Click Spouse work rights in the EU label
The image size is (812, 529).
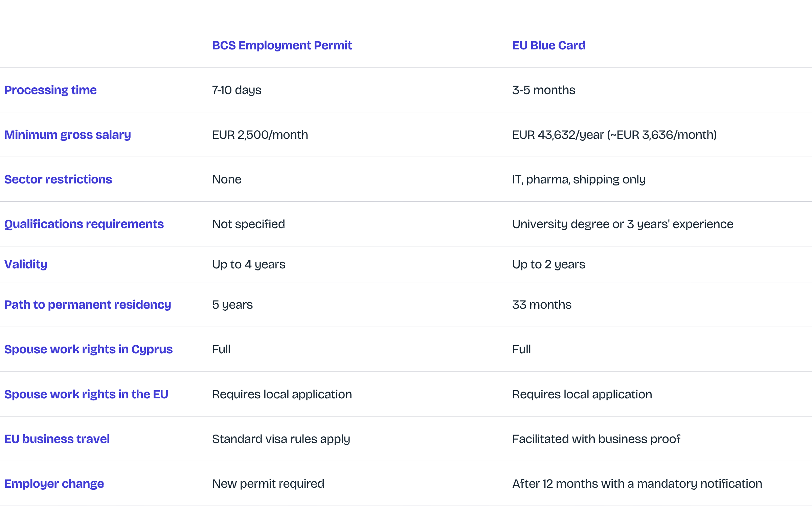pos(86,395)
